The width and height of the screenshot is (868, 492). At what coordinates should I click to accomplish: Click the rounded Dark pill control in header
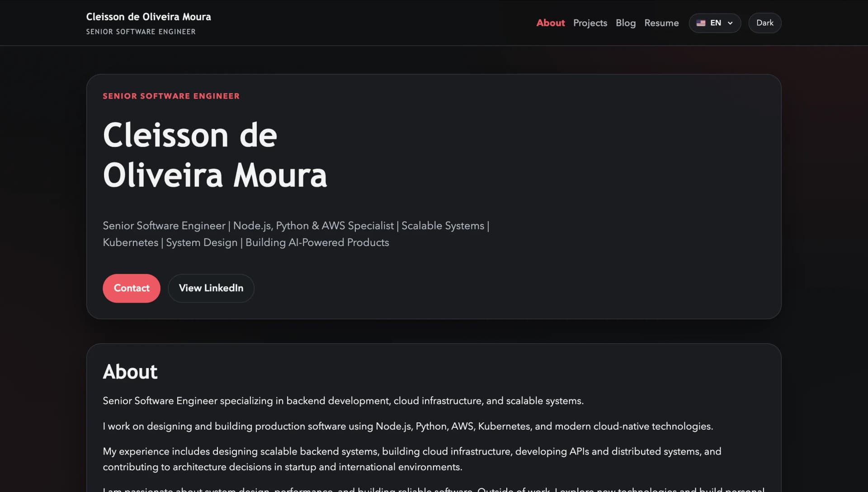click(x=764, y=23)
